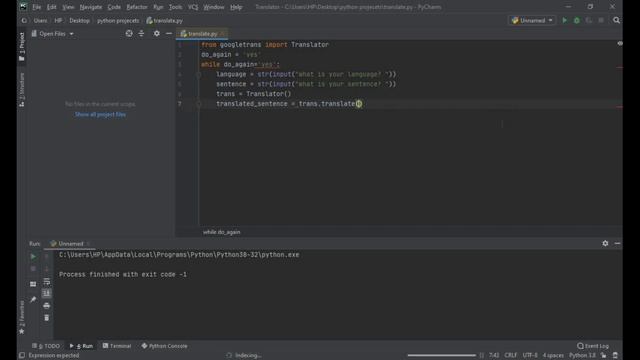Click Collapse All icon in project panel
Viewport: 640px width, 360px height.
pyautogui.click(x=141, y=33)
